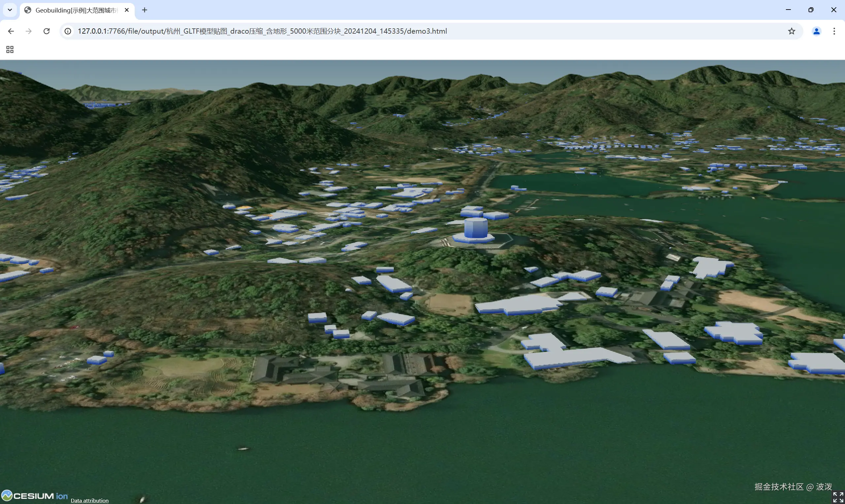Screen dimensions: 845x504
Task: Open the Data attribution link
Action: (x=89, y=500)
